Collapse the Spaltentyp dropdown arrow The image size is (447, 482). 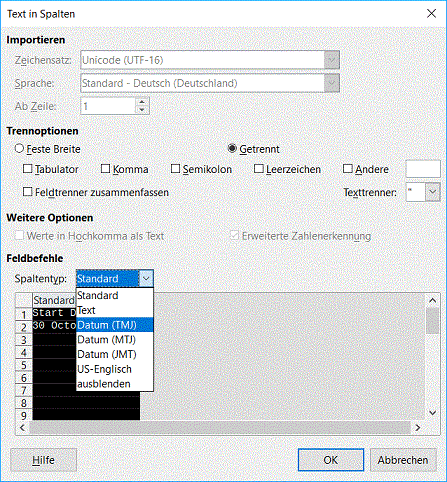point(146,278)
